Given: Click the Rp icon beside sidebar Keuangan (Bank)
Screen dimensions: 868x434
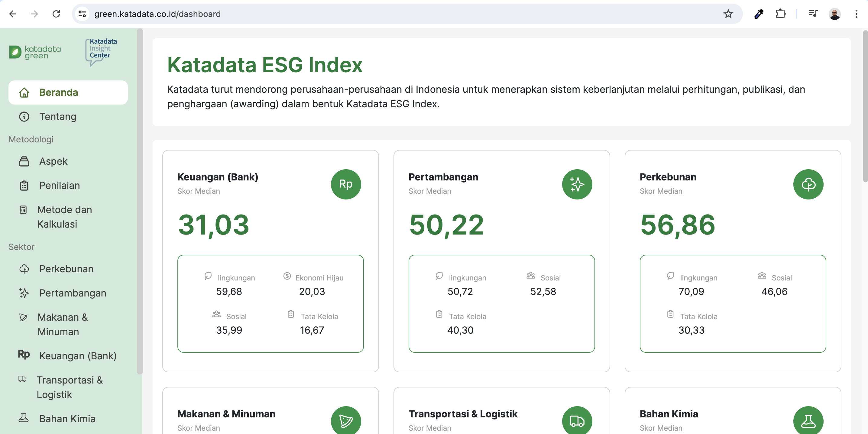Looking at the screenshot, I should tap(24, 354).
